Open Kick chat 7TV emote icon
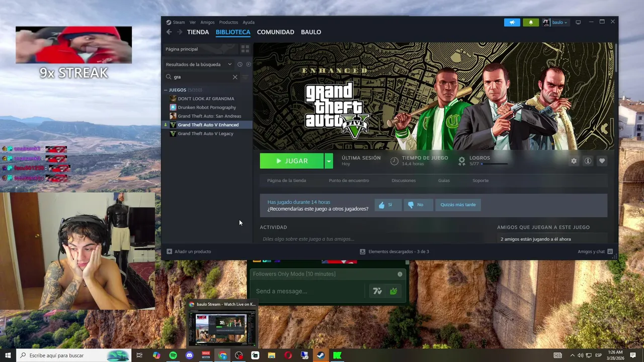The width and height of the screenshot is (644, 362). 377,291
